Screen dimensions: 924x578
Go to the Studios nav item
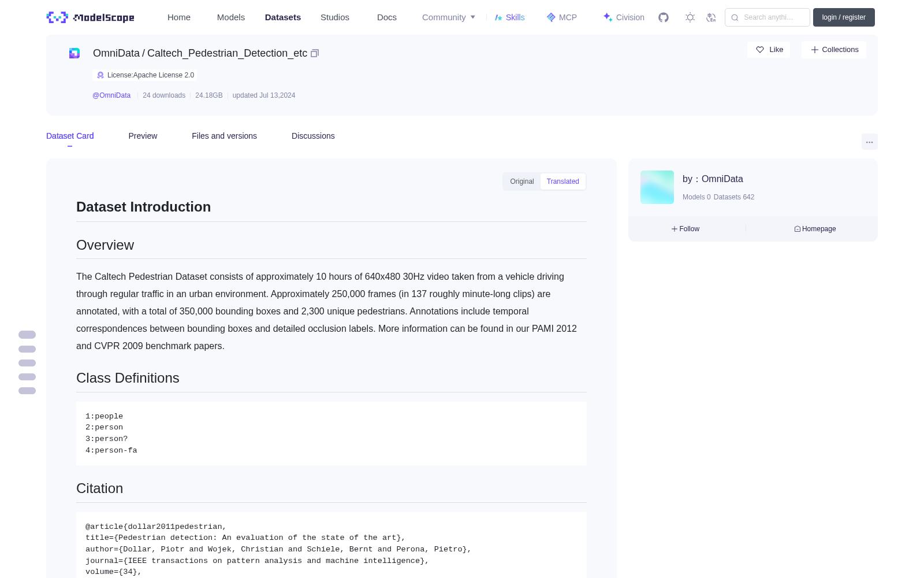(335, 17)
